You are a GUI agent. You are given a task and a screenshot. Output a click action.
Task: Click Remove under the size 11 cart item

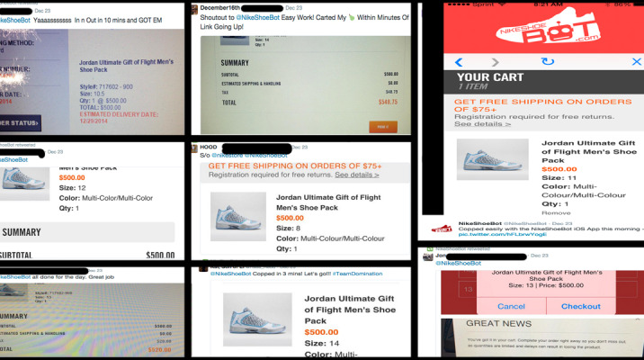click(556, 213)
